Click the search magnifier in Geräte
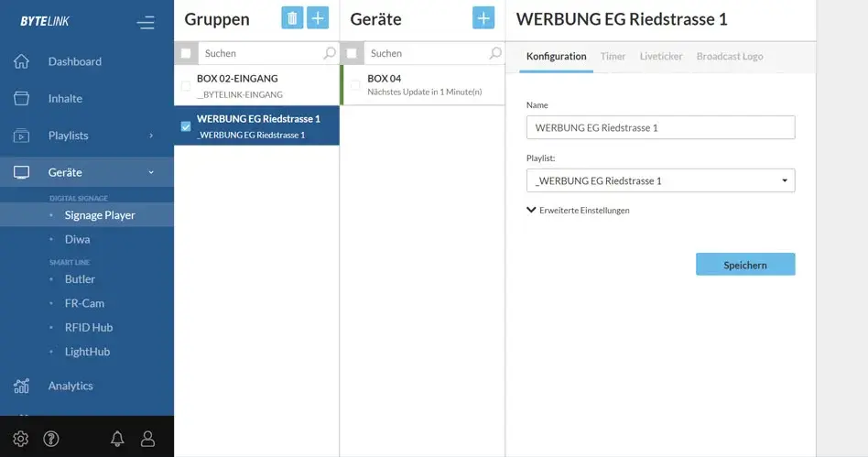This screenshot has width=868, height=457. (495, 53)
